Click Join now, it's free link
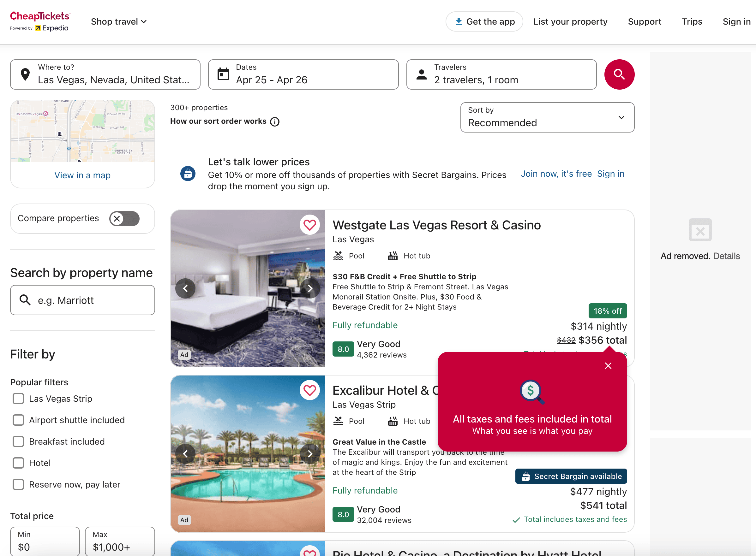 [x=556, y=174]
